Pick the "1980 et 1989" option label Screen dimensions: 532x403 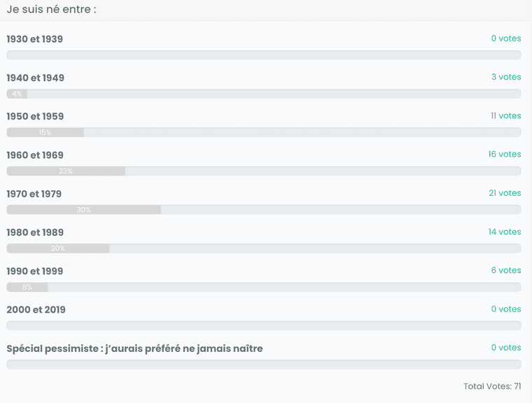pos(35,232)
